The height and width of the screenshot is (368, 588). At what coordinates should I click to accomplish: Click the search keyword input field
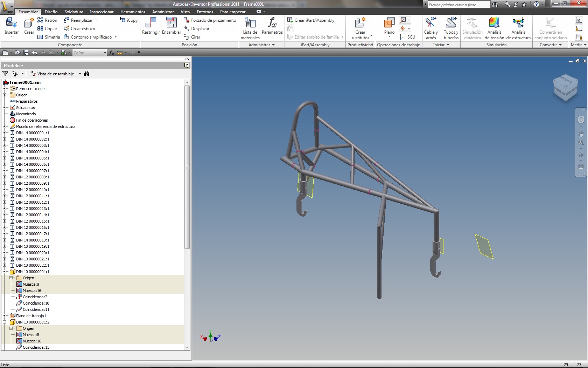(459, 5)
